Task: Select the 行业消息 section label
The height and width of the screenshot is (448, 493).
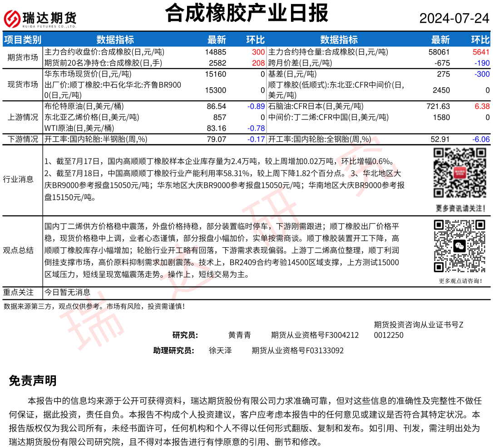Action: click(18, 179)
